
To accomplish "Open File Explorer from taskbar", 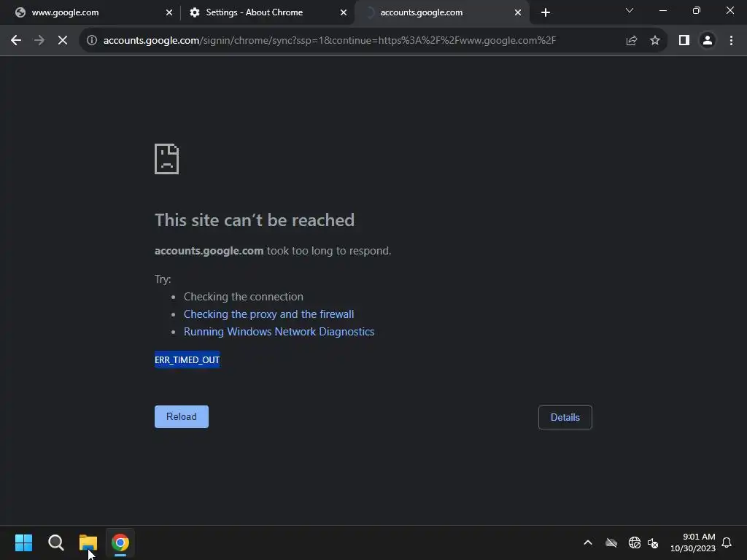I will coord(88,542).
